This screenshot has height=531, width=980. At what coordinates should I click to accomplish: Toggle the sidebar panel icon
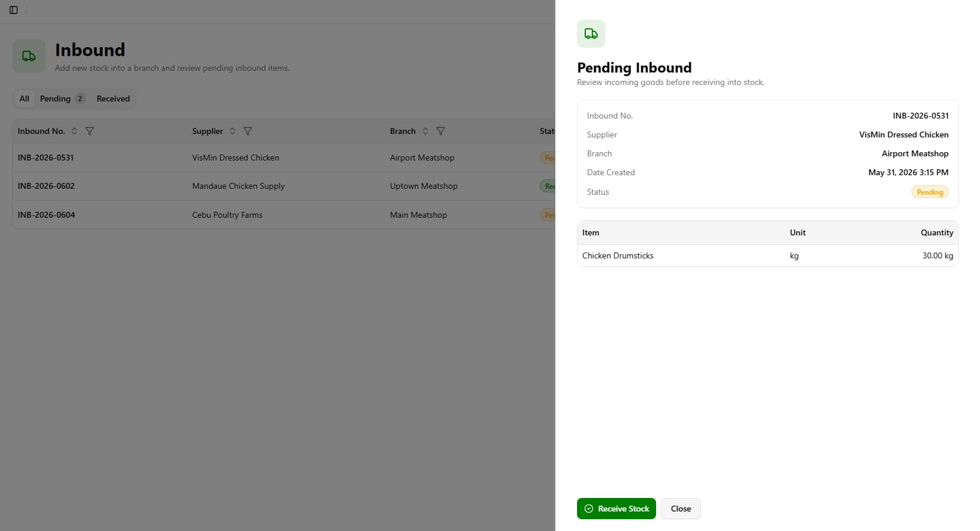click(14, 10)
